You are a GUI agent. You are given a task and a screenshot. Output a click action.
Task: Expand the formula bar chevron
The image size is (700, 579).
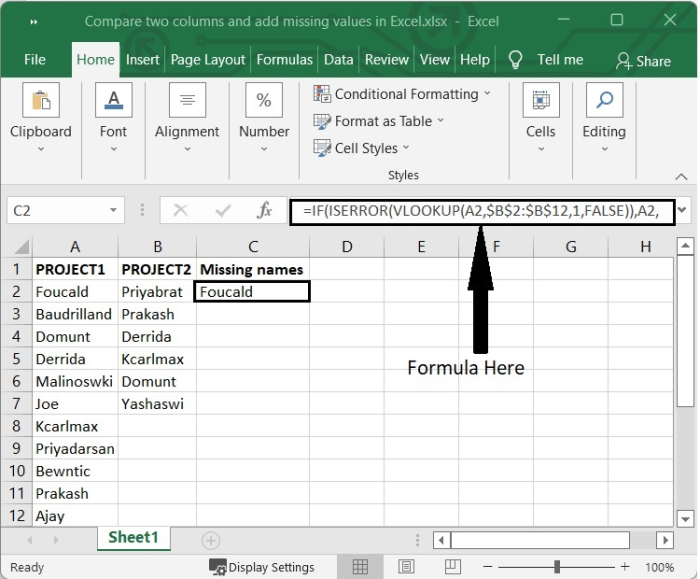683,211
